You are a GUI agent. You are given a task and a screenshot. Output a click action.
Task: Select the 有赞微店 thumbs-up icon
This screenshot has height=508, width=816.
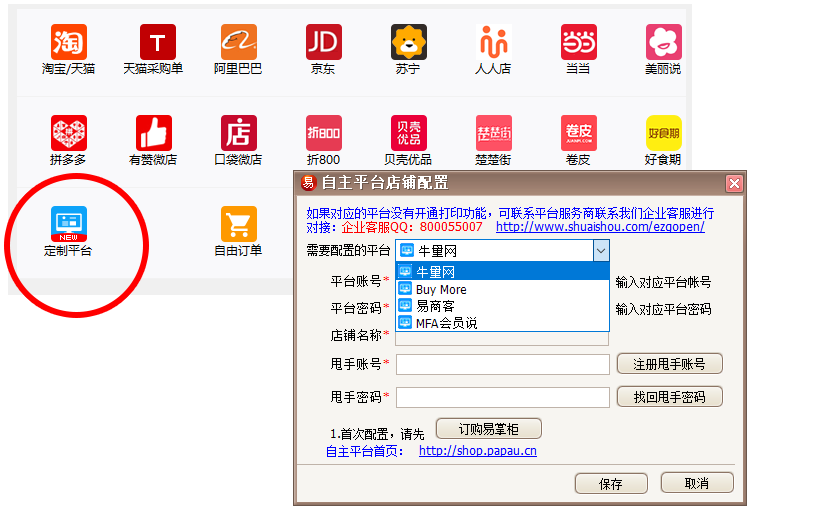tap(154, 133)
